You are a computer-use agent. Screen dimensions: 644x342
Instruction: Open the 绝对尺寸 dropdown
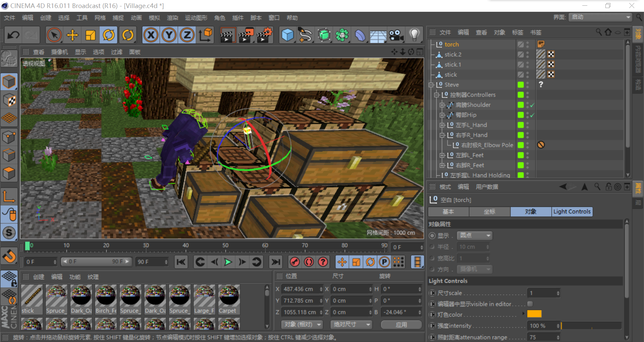(352, 325)
